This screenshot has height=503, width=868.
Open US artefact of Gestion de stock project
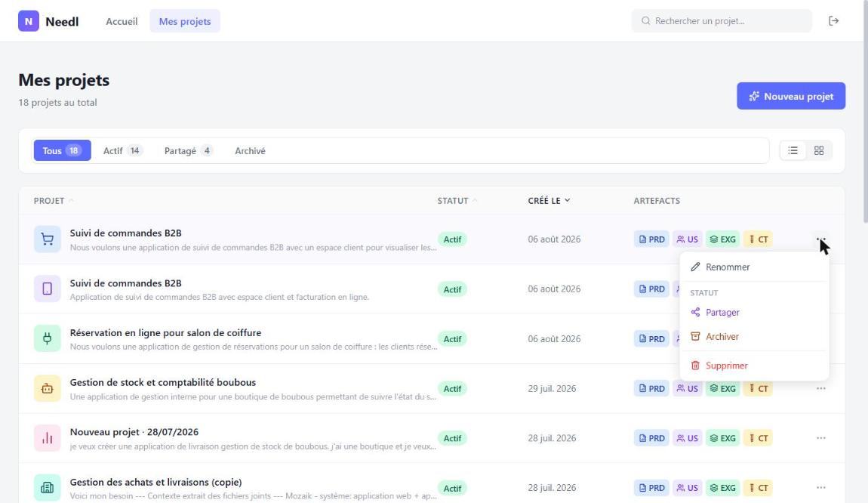687,388
